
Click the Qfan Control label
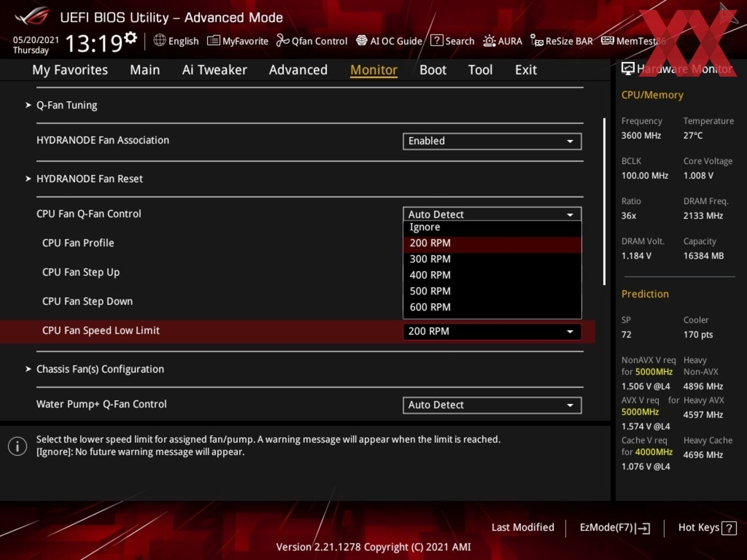pos(320,41)
